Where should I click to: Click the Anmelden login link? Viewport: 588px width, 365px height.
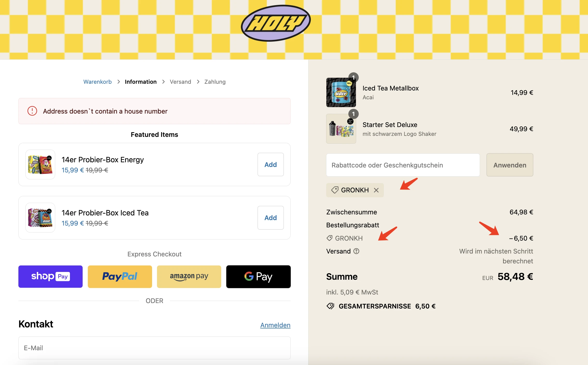(x=275, y=325)
